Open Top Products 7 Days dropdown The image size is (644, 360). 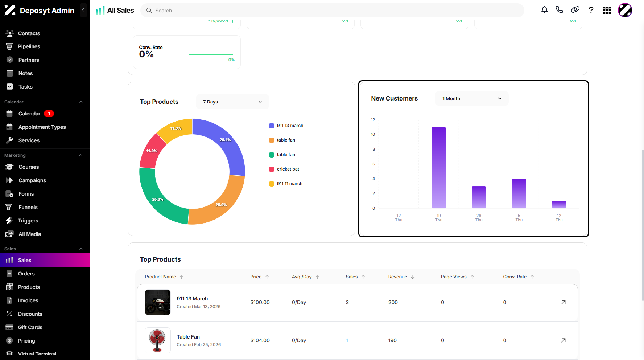tap(232, 102)
